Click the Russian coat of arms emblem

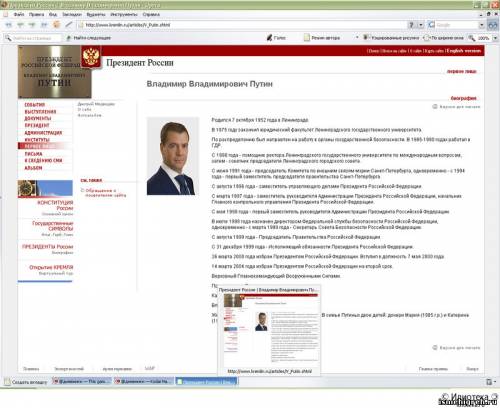click(91, 57)
